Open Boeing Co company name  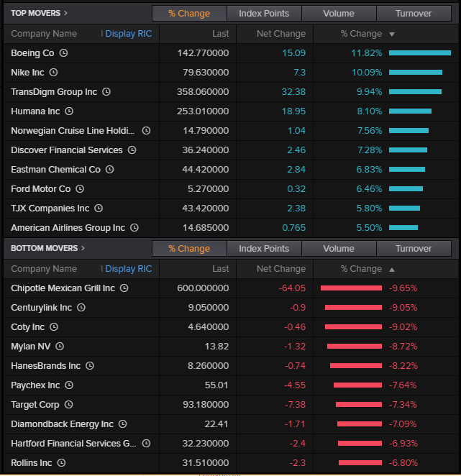point(32,53)
